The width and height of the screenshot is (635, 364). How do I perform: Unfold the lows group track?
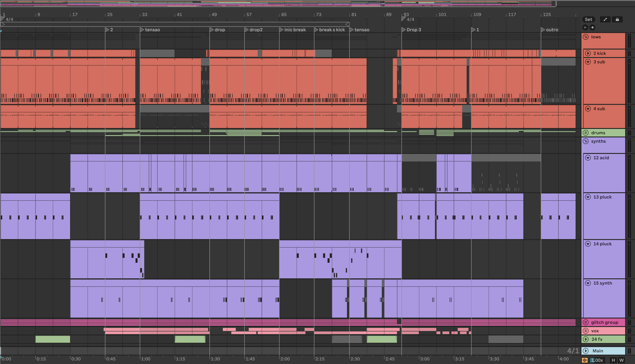pyautogui.click(x=586, y=37)
